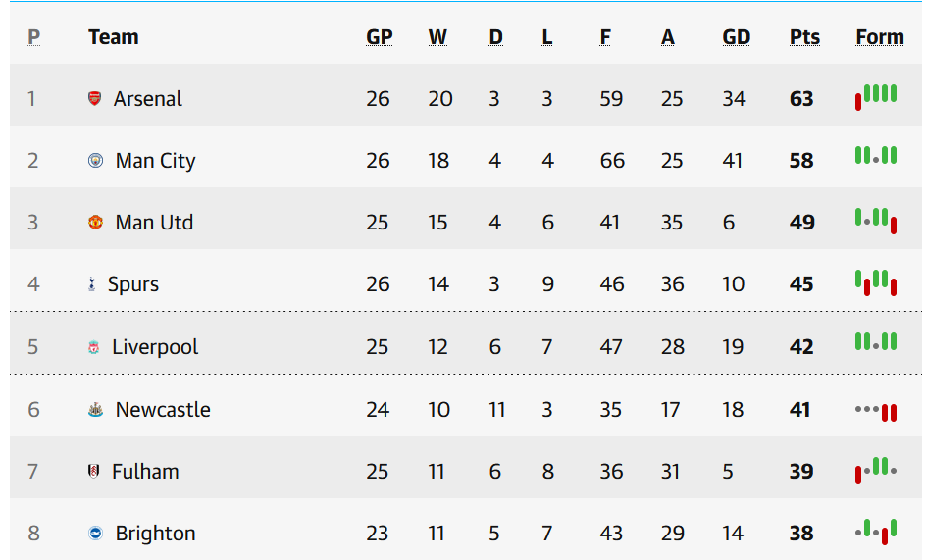Image resolution: width=925 pixels, height=560 pixels.
Task: Open the Newcastle team page link
Action: click(163, 410)
